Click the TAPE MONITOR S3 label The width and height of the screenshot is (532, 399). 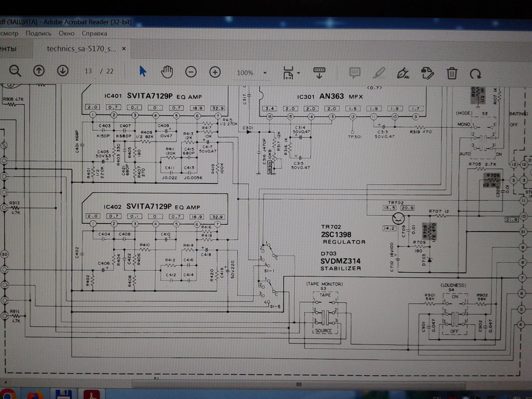pyautogui.click(x=324, y=286)
